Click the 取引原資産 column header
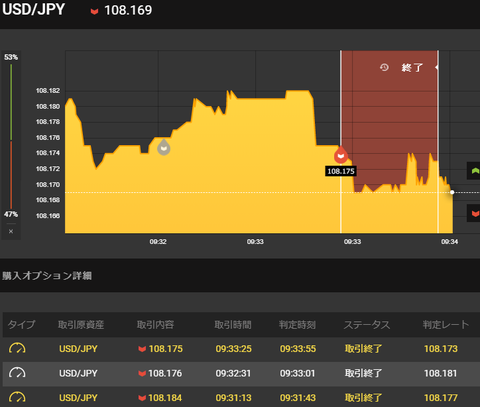Viewport: 480px width, 407px height. click(81, 324)
